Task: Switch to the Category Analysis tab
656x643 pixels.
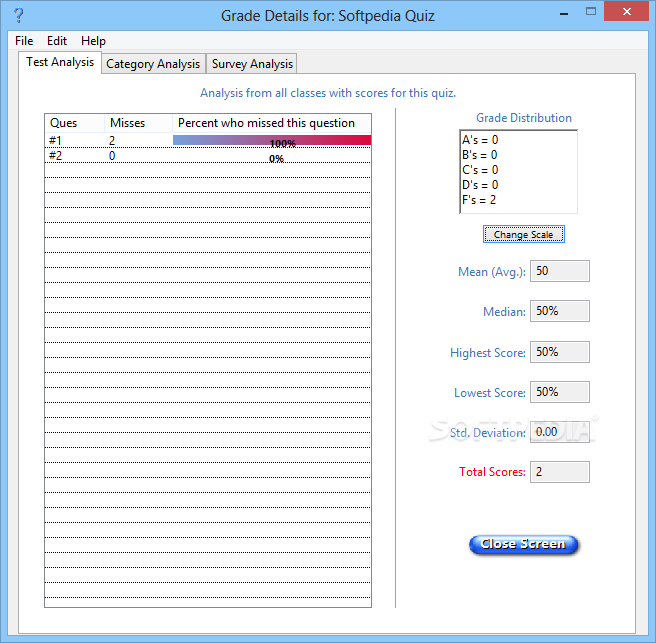Action: (x=153, y=64)
